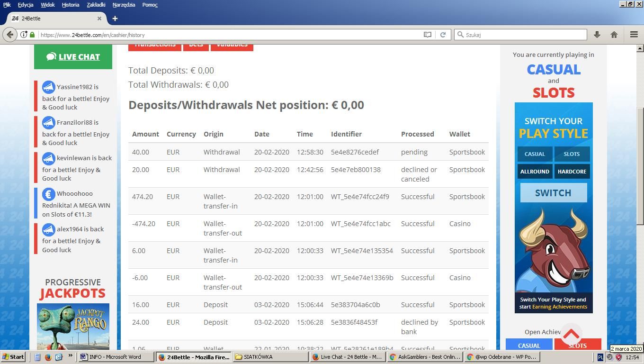Click the gray tray icon beside PL
Screen dimensions: 644x364
[610, 357]
